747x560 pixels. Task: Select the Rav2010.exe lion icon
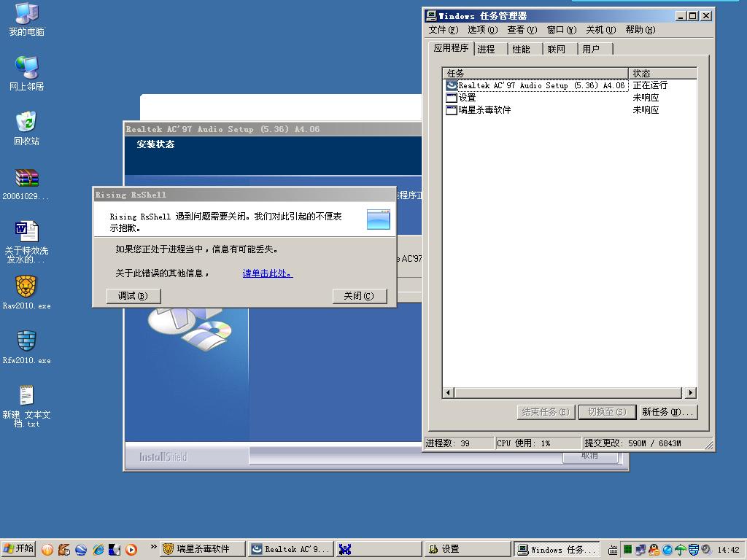pos(27,293)
